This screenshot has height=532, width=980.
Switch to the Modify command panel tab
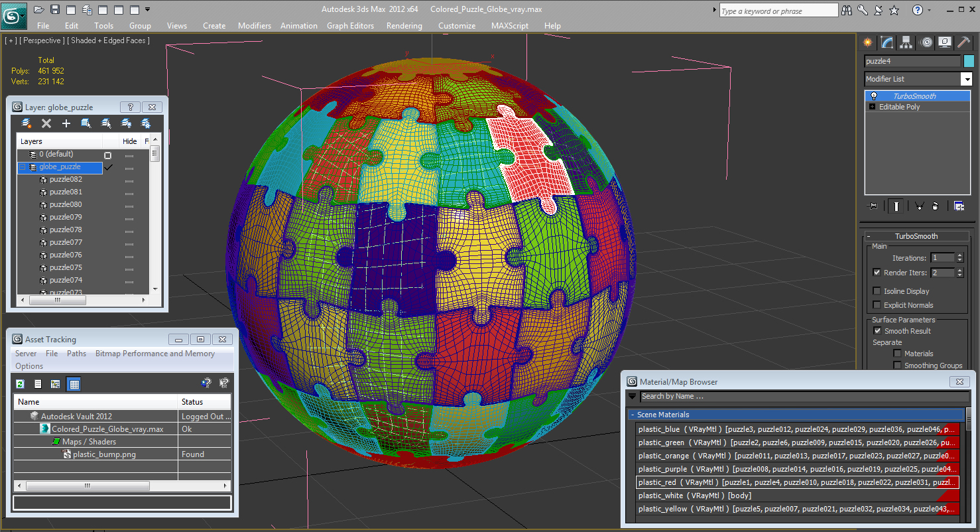pos(887,42)
